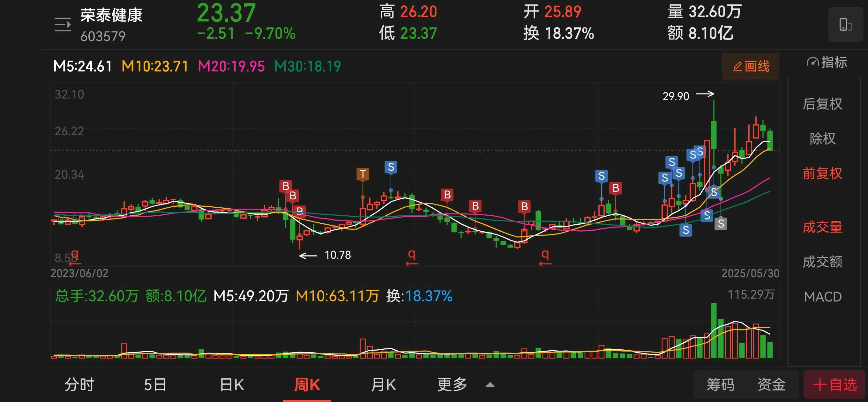The image size is (868, 402).
Task: Switch sub-chart to 成交额
Action: click(x=822, y=262)
